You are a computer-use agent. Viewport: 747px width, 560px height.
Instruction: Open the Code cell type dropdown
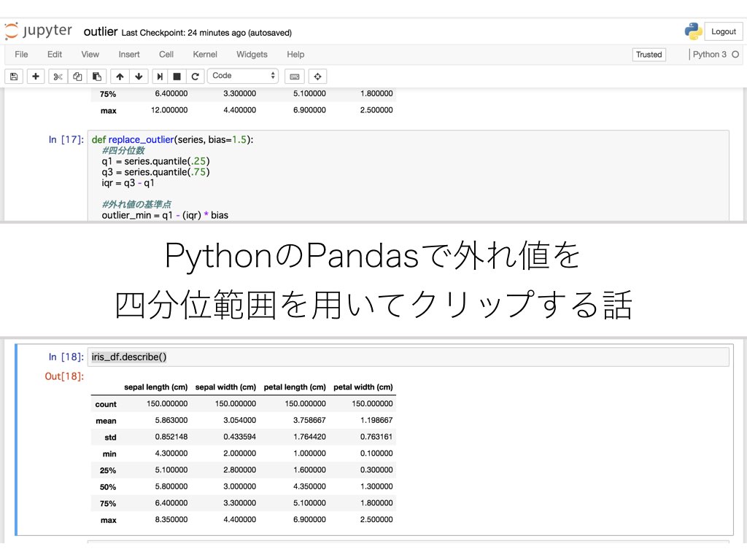coord(243,75)
